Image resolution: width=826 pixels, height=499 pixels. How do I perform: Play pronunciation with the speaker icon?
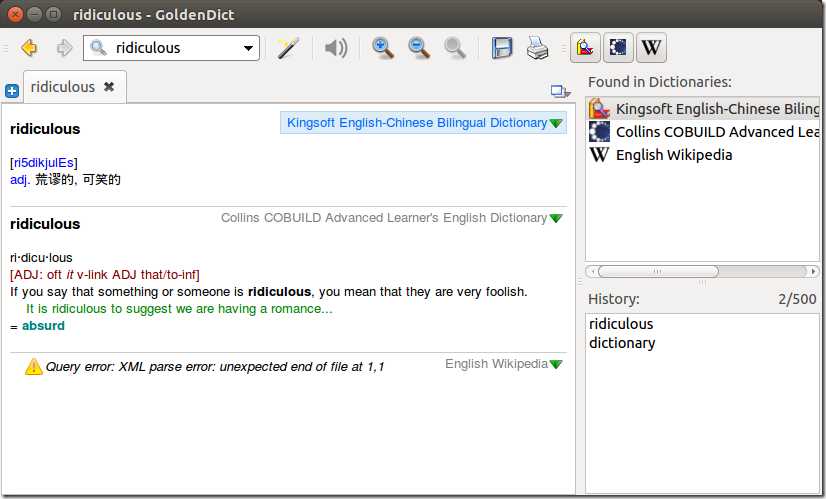coord(336,48)
